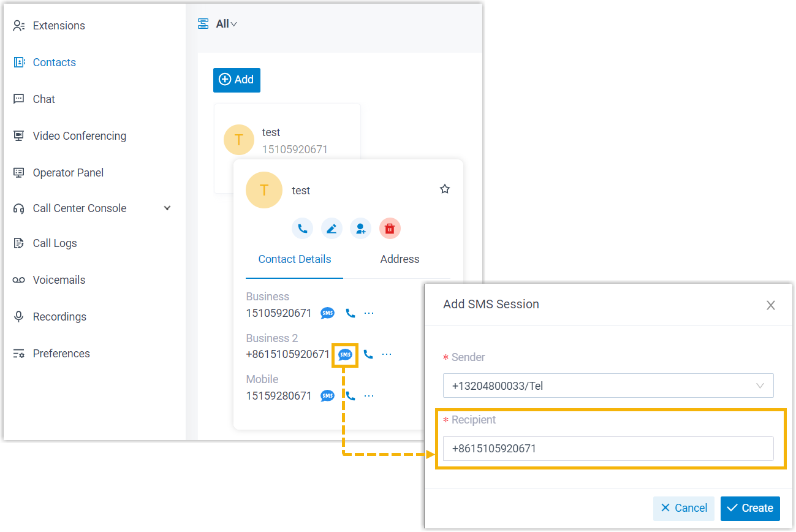This screenshot has height=532, width=796.
Task: Open more options for the Mobile number
Action: [x=369, y=396]
